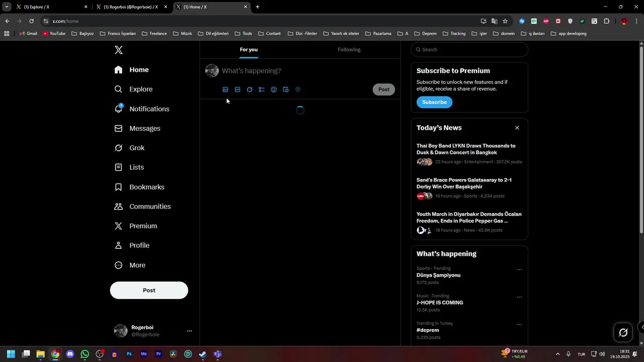Click the schedule post icon

[x=286, y=89]
